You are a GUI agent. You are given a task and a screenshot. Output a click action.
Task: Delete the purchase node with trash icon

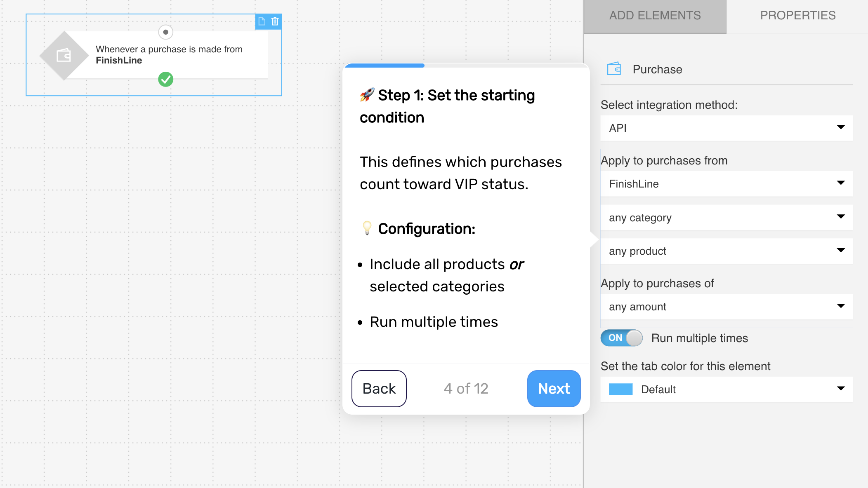click(275, 21)
